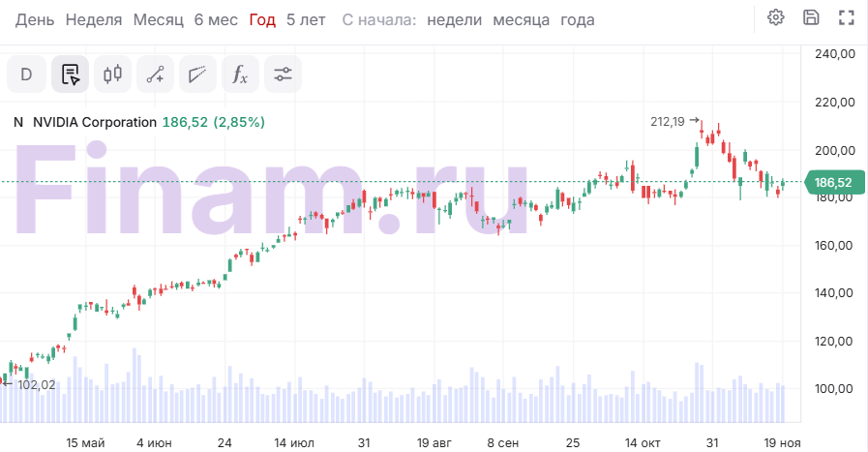The width and height of the screenshot is (868, 452).
Task: Switch range to День
Action: 35,19
